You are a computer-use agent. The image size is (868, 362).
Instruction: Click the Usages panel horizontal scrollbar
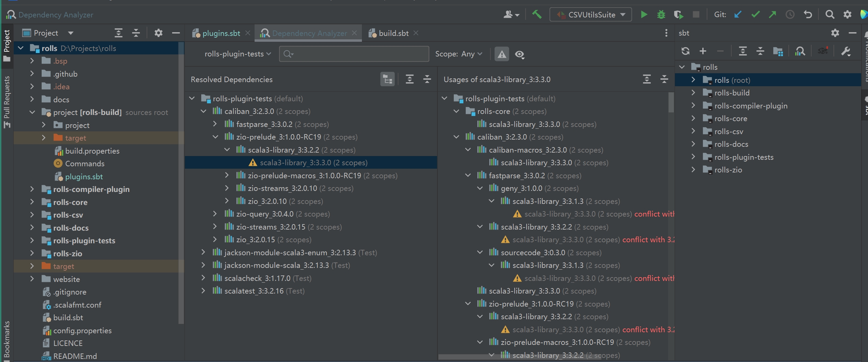coord(519,357)
